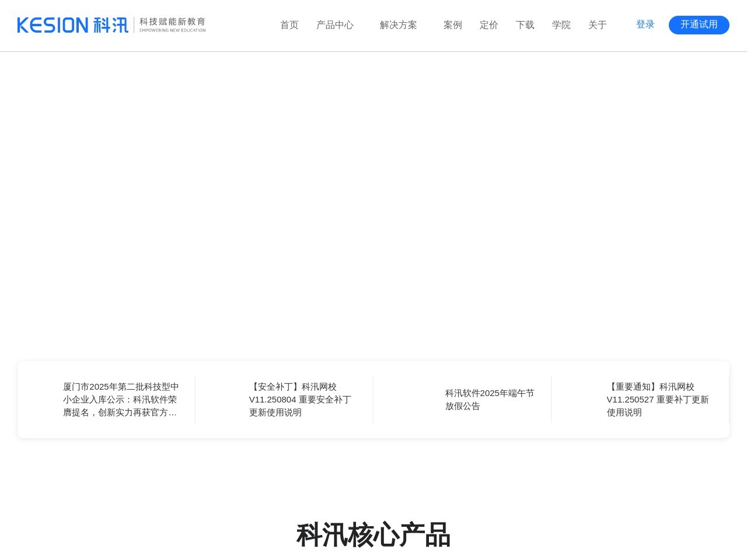Open the 重要通知 V11.250527 补丁更新说明
Screen dimensions: 747x560
(658, 400)
